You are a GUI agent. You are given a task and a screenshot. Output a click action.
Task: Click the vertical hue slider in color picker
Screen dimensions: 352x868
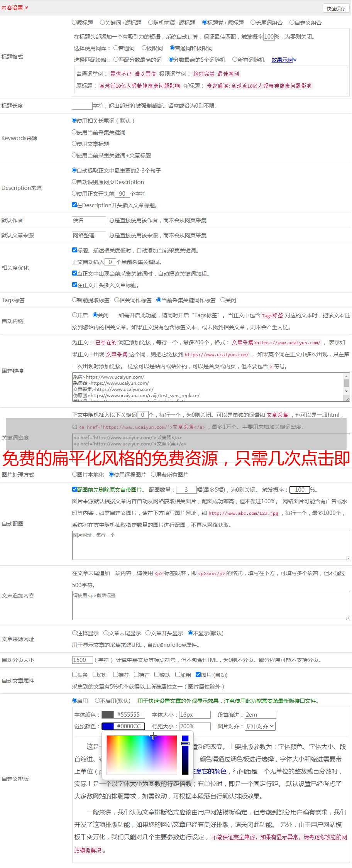[x=185, y=755]
